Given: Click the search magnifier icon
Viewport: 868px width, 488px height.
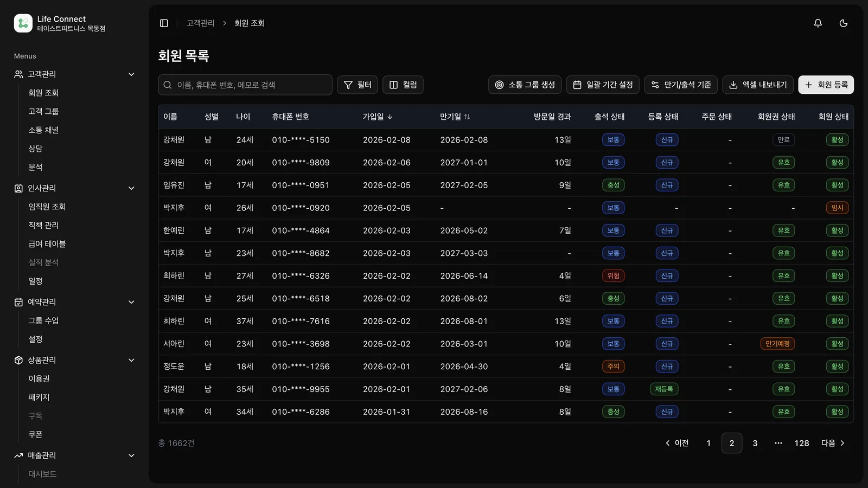Looking at the screenshot, I should coord(168,85).
